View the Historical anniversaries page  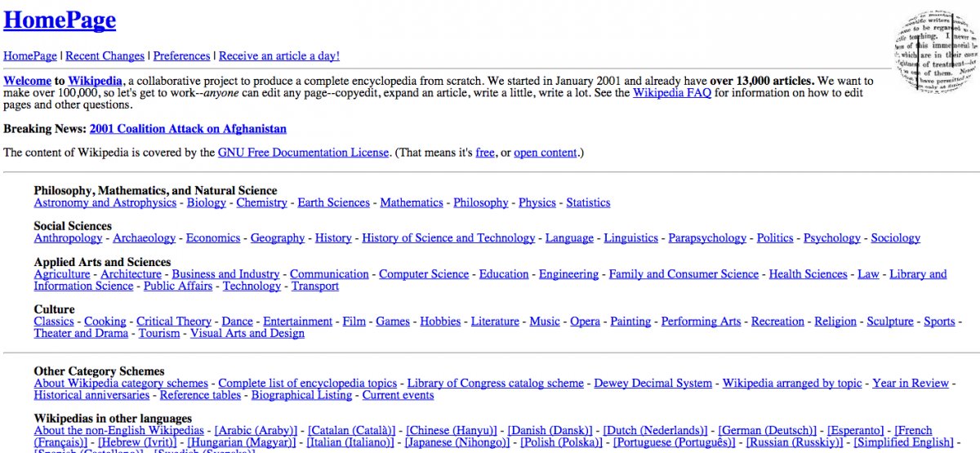91,395
